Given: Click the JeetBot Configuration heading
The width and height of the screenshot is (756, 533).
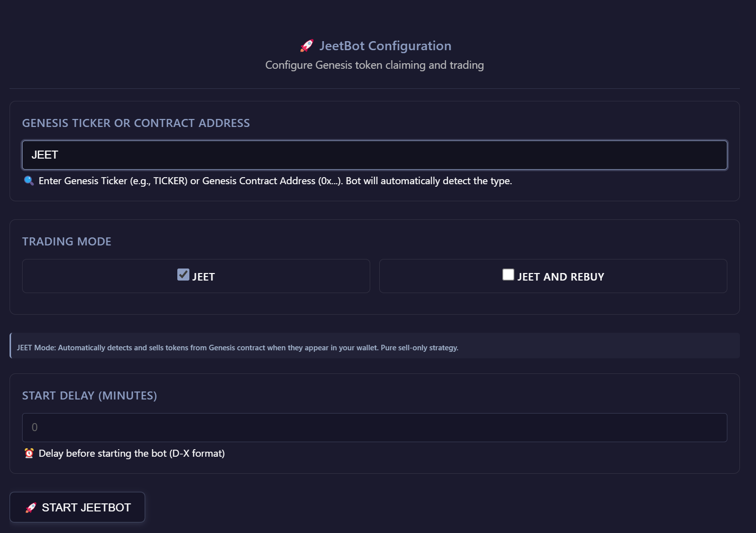Looking at the screenshot, I should coord(385,46).
